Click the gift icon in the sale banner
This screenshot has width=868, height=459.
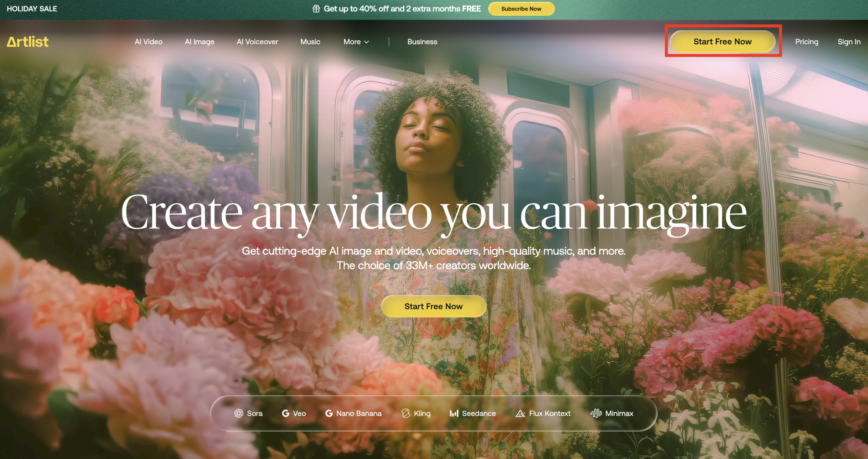click(x=316, y=9)
